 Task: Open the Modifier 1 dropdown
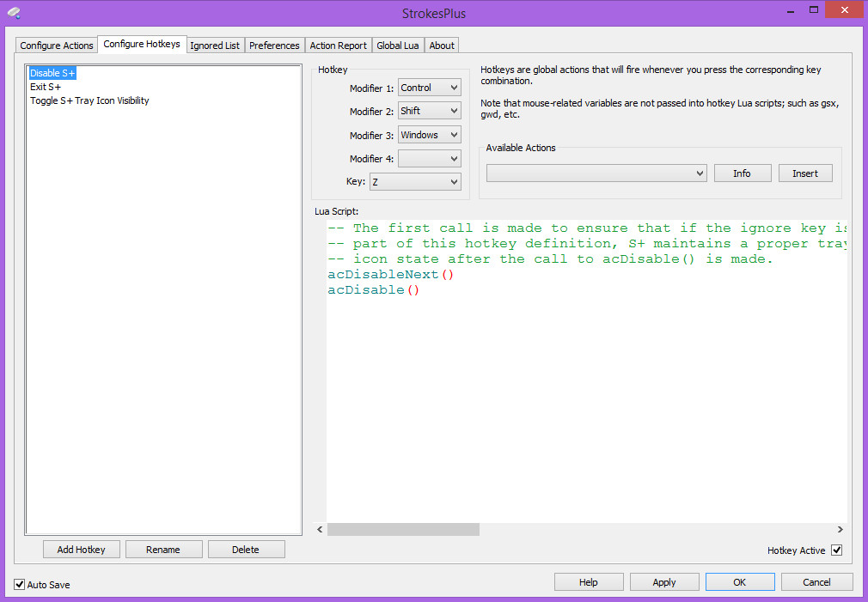[430, 88]
